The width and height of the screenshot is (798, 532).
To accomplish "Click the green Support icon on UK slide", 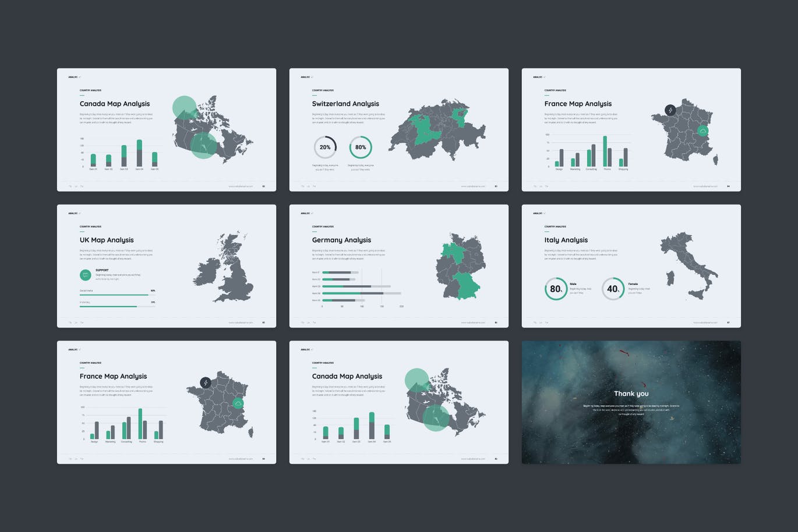I will pos(86,275).
